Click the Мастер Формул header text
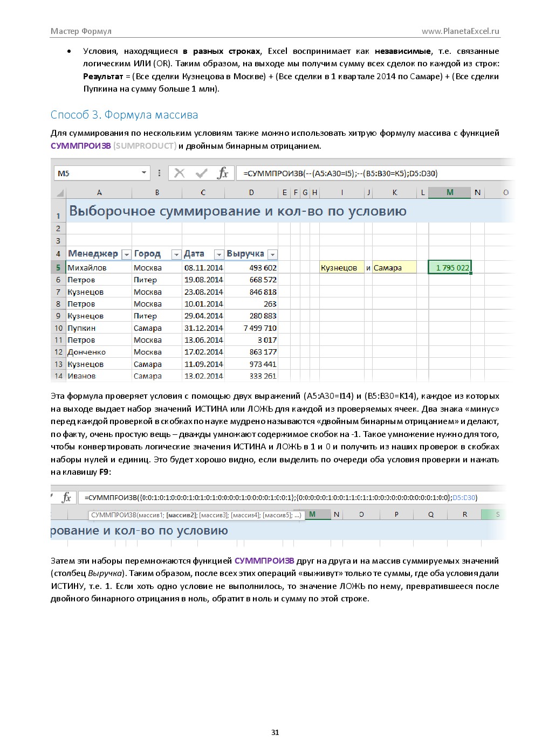535x756 pixels. (81, 31)
